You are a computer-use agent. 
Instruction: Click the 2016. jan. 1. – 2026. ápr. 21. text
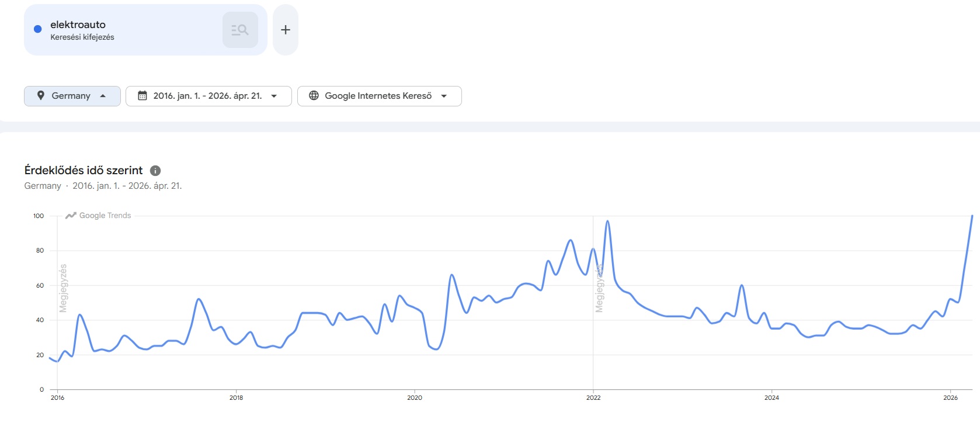click(207, 96)
